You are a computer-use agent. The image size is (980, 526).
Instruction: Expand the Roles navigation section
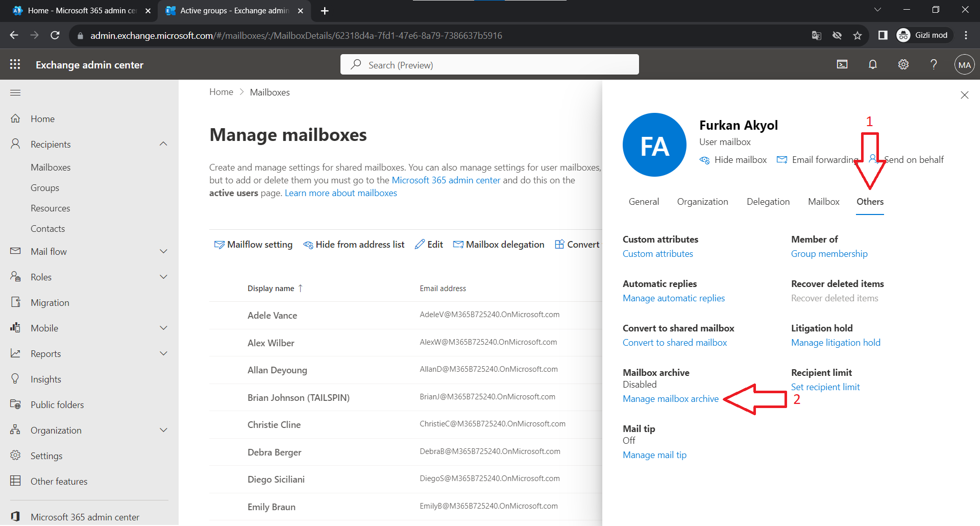(x=163, y=277)
